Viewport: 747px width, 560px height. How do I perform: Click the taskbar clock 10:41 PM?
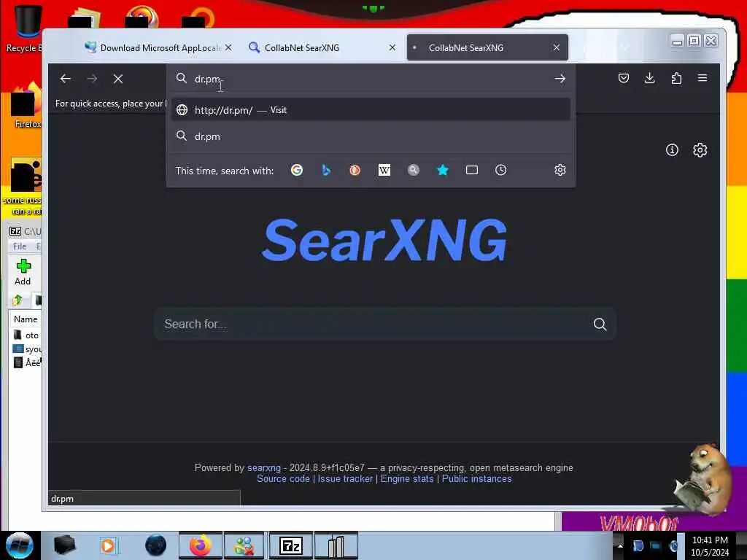[x=710, y=540]
